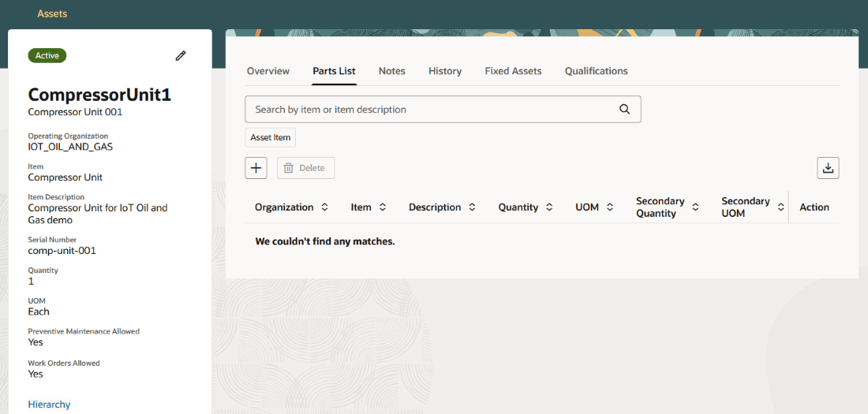
Task: Click the Item value Compressor Unit
Action: [65, 177]
